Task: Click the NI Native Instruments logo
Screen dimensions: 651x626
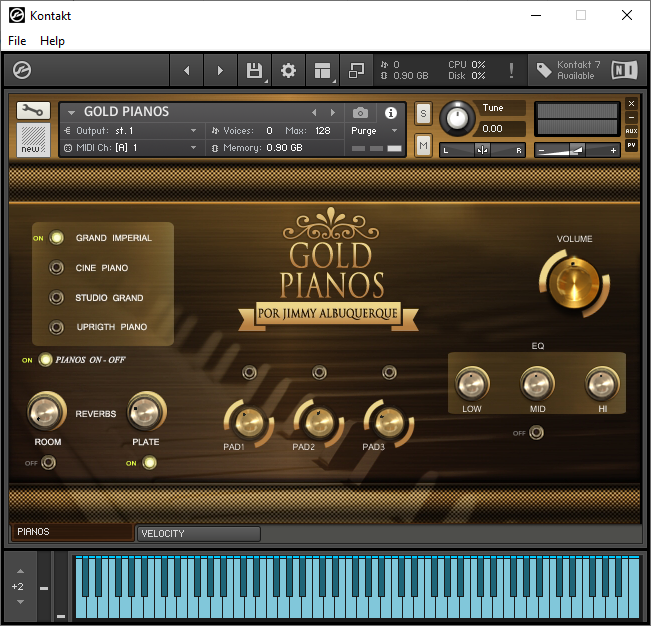Action: (624, 70)
